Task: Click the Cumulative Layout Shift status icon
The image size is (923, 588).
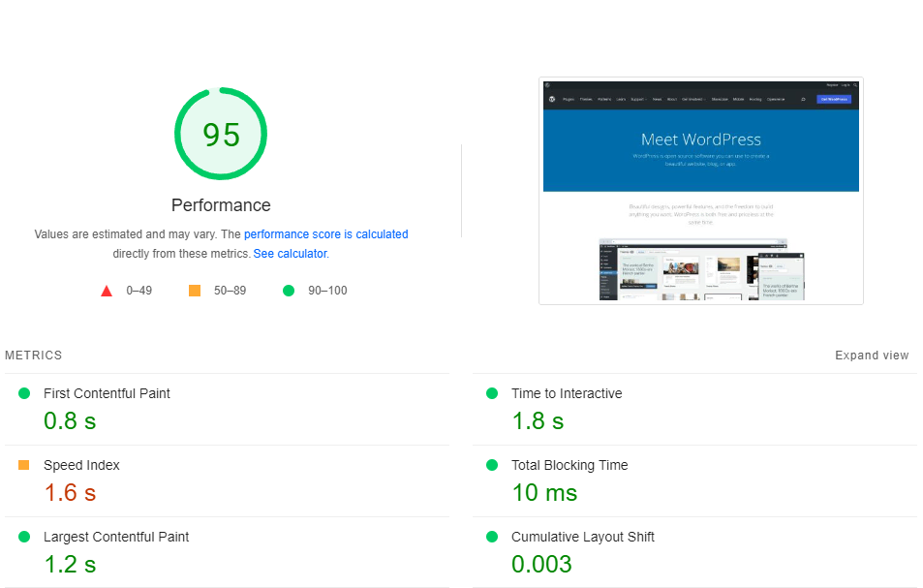Action: (x=491, y=537)
